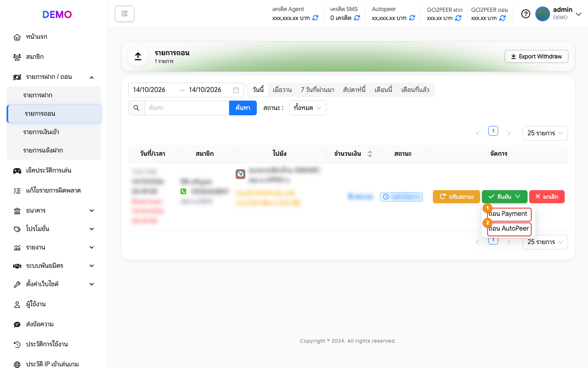Click the green ยืนยัน button
Screen dimensions: 588x368
pyautogui.click(x=505, y=197)
